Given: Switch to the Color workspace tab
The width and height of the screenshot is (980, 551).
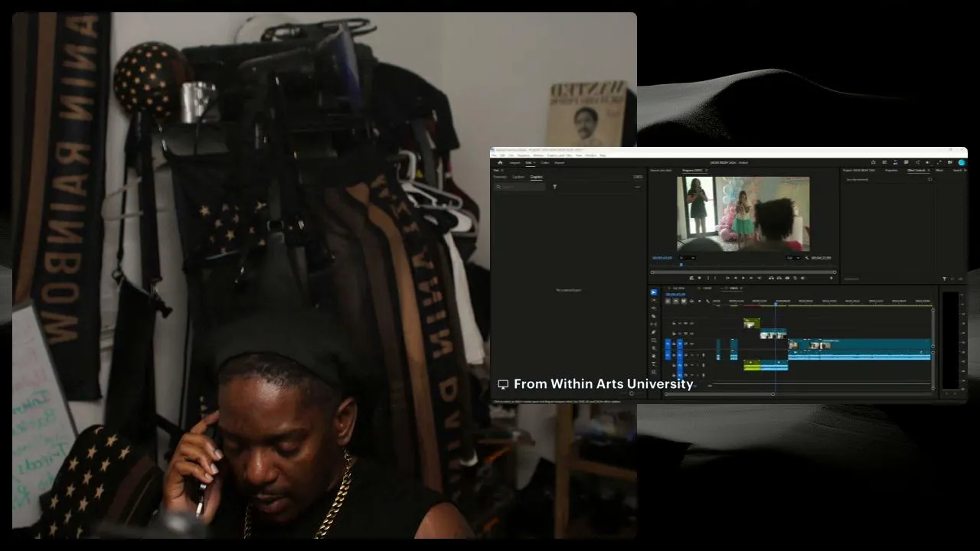Looking at the screenshot, I should [x=544, y=162].
